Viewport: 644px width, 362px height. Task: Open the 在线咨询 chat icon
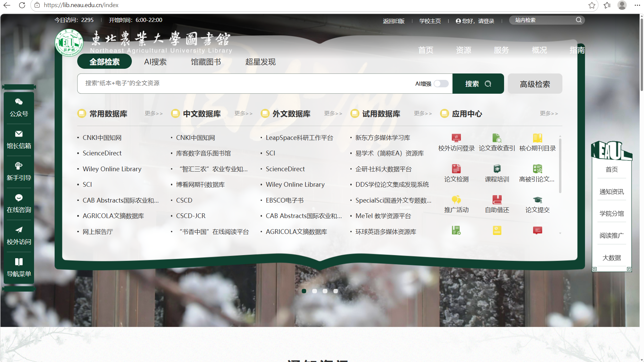[x=19, y=198]
